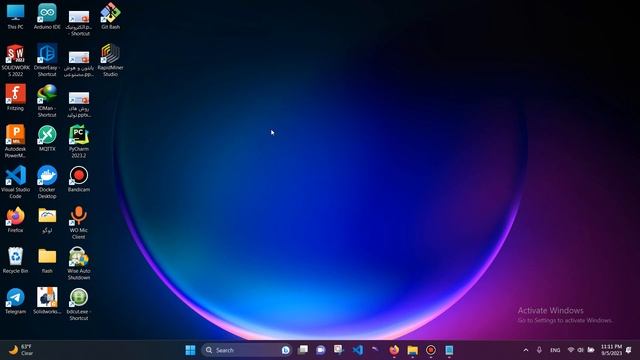Open the purple app icon after VS Code

[x=375, y=350]
